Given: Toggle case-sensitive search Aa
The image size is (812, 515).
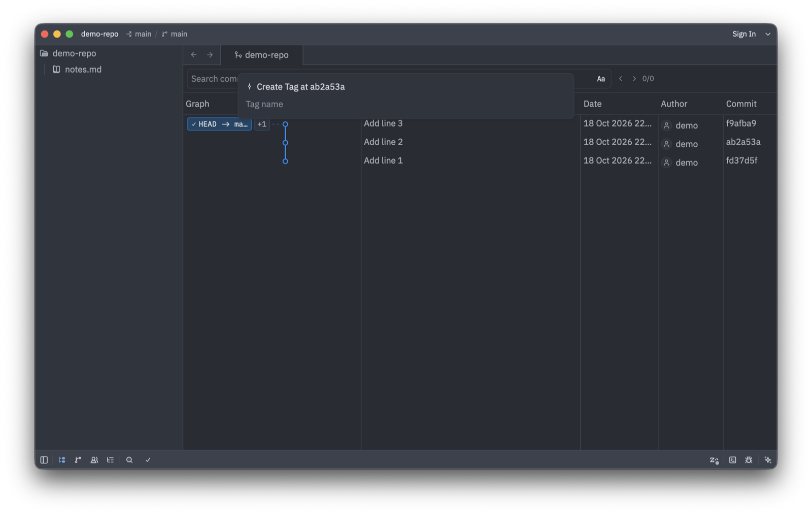Looking at the screenshot, I should pyautogui.click(x=601, y=79).
